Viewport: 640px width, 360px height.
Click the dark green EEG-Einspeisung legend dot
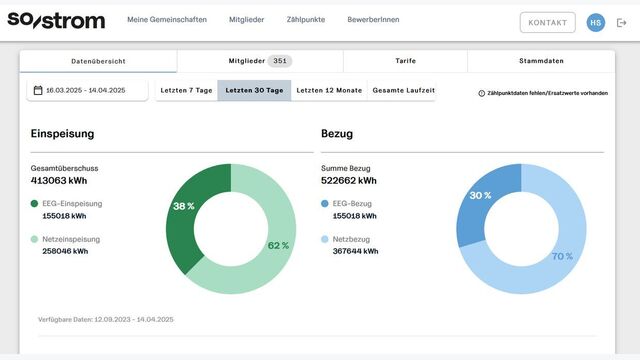coord(34,203)
